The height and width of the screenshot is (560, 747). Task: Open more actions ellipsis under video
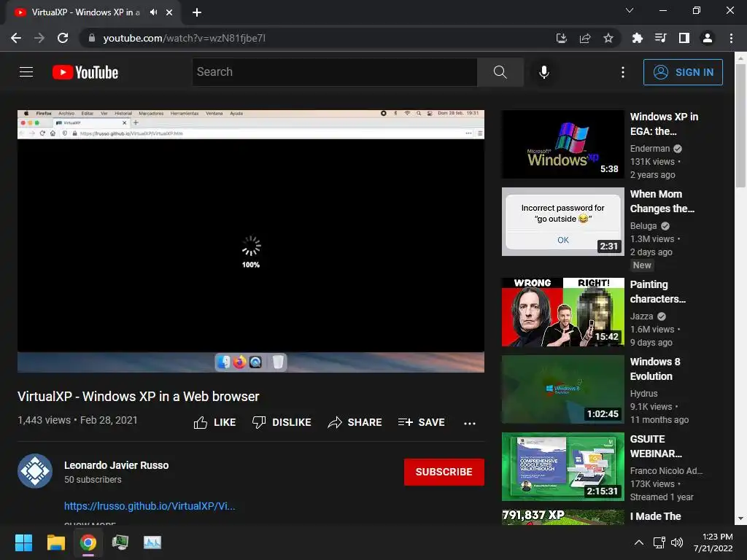[470, 423]
